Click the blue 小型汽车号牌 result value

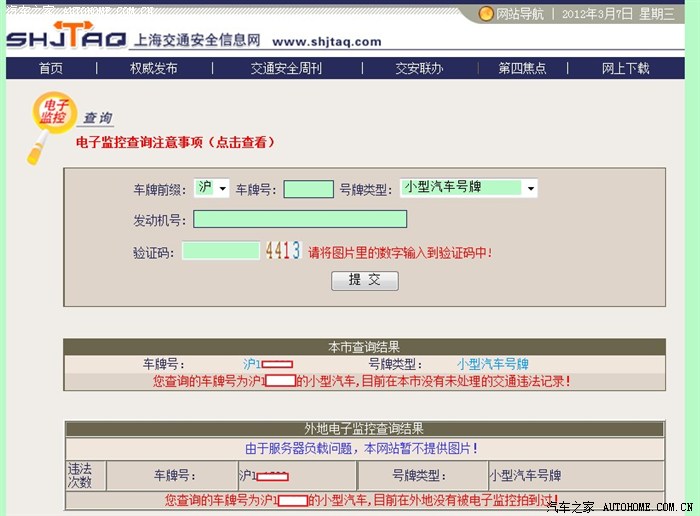tap(493, 364)
